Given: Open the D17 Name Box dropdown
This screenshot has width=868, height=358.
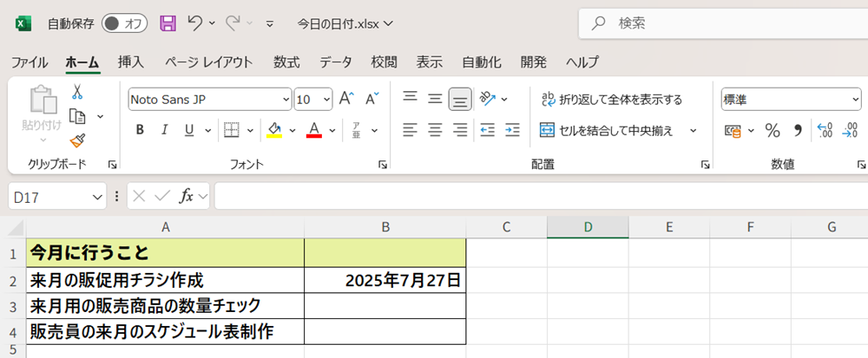Looking at the screenshot, I should [x=97, y=197].
